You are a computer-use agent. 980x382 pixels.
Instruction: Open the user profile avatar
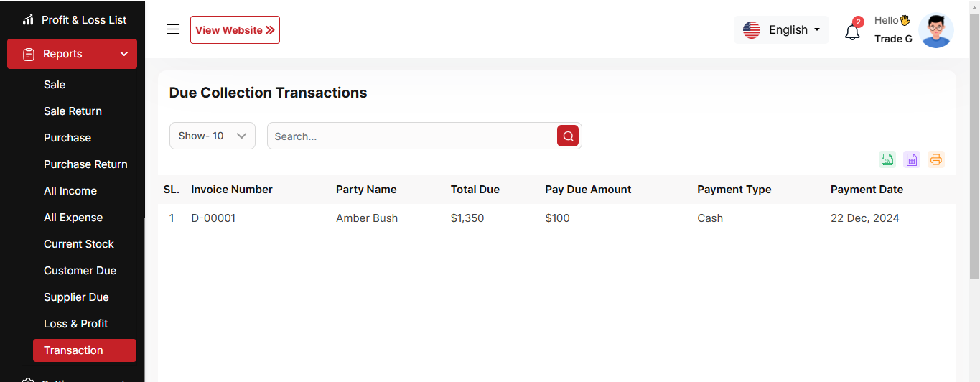point(935,30)
